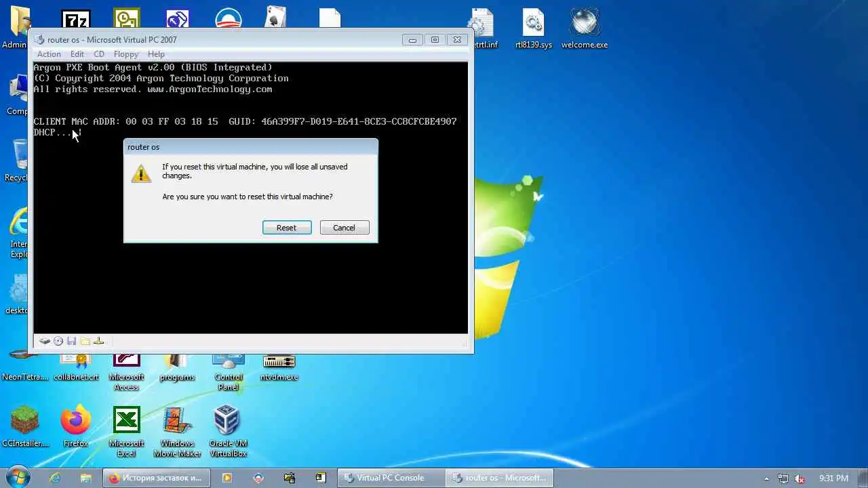Open the CD menu

click(99, 54)
